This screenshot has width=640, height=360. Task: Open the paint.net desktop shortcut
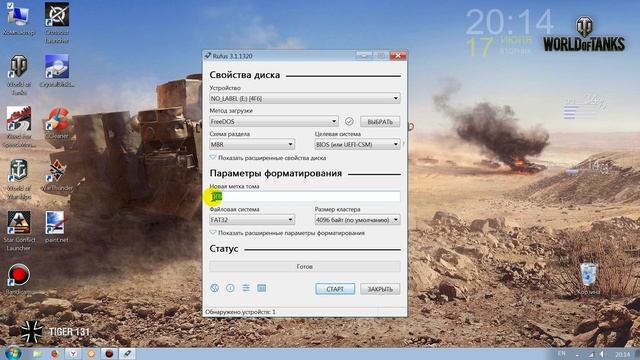(56, 227)
